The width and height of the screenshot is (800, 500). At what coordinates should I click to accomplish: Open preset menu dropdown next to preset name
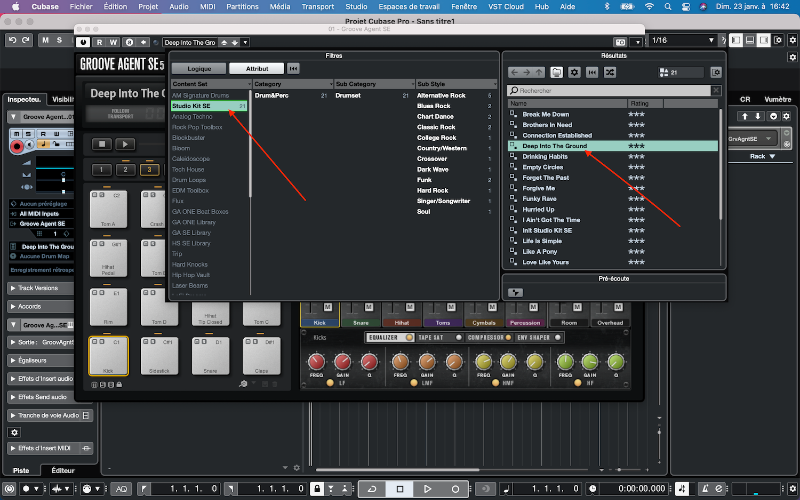[x=245, y=42]
